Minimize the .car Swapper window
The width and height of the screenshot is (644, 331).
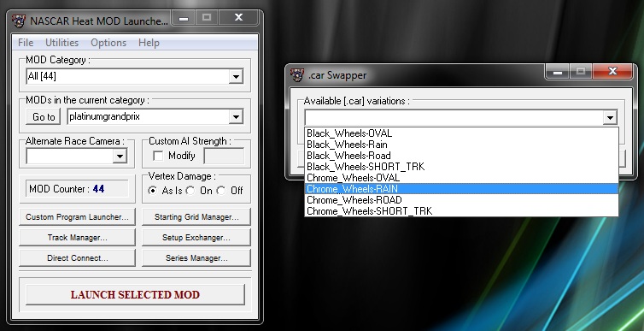pos(558,72)
